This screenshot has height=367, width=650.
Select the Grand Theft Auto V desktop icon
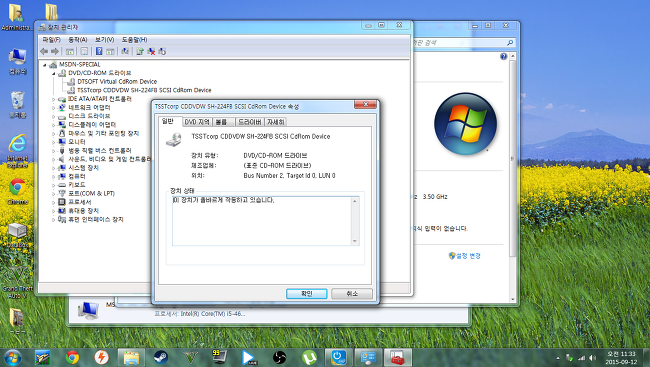[17, 283]
